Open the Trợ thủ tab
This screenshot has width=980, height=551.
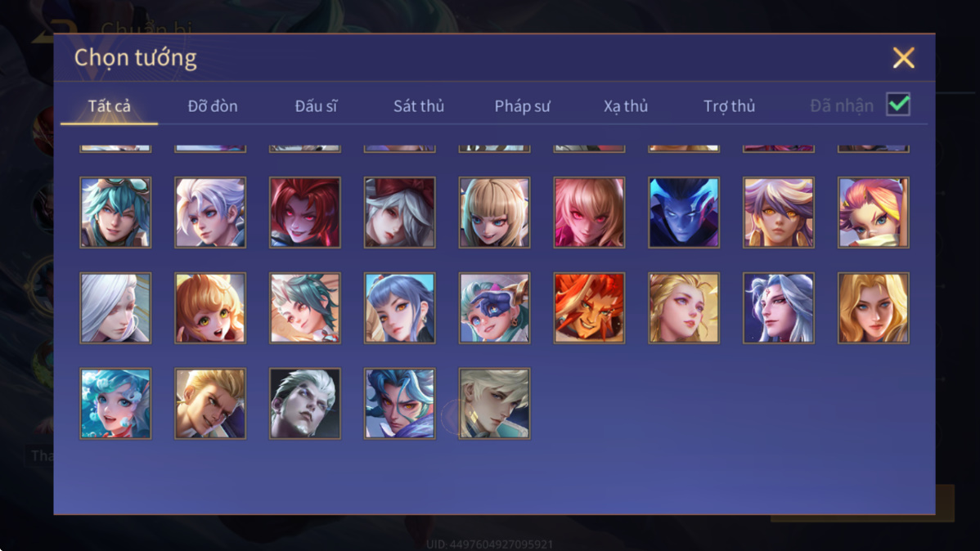click(730, 106)
